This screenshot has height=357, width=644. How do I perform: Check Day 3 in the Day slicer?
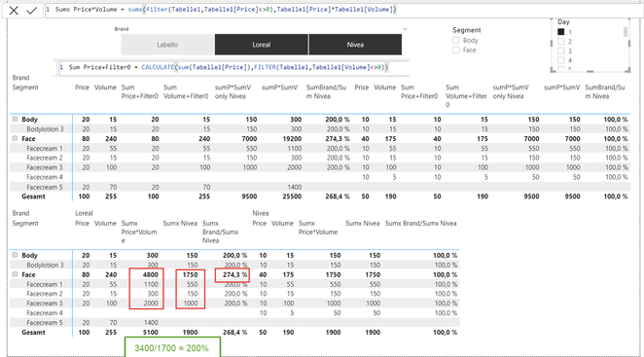(x=561, y=51)
